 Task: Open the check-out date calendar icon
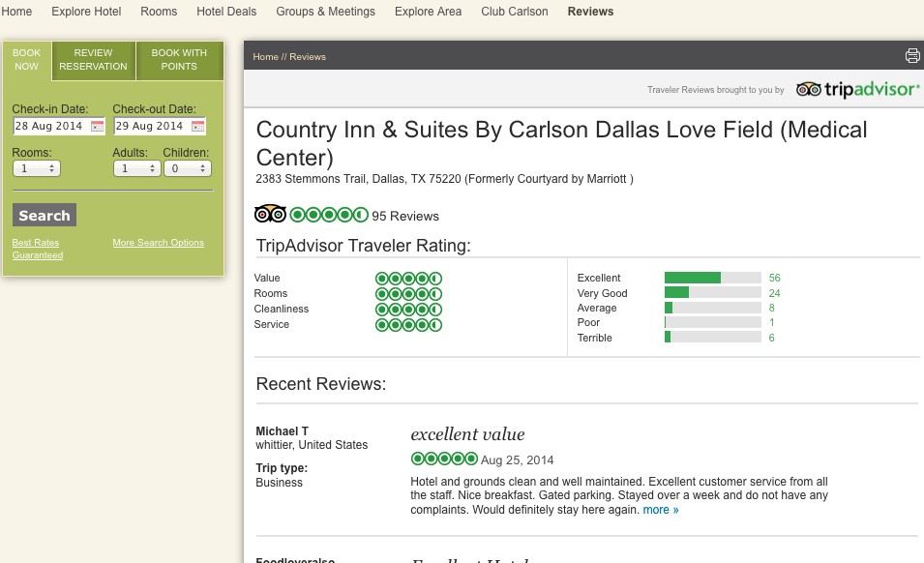pos(198,126)
